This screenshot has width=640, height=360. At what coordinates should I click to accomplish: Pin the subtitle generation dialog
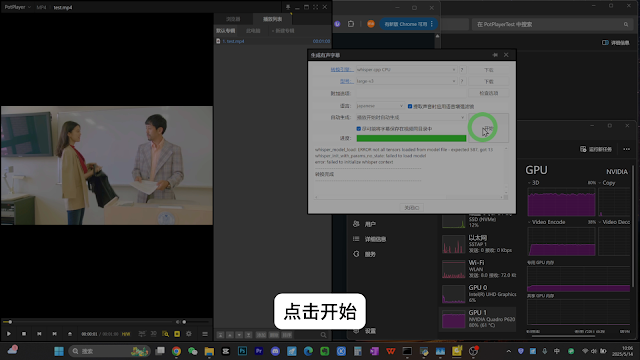495,55
